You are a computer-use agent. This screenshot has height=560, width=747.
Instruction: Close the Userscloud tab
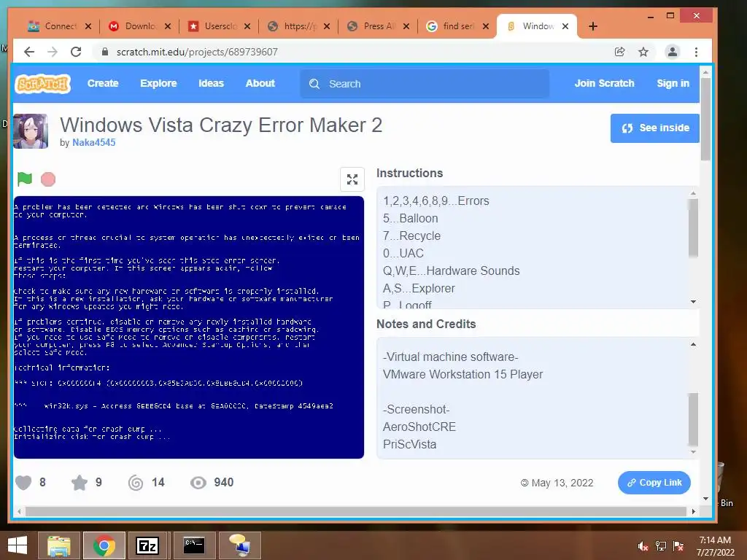247,26
